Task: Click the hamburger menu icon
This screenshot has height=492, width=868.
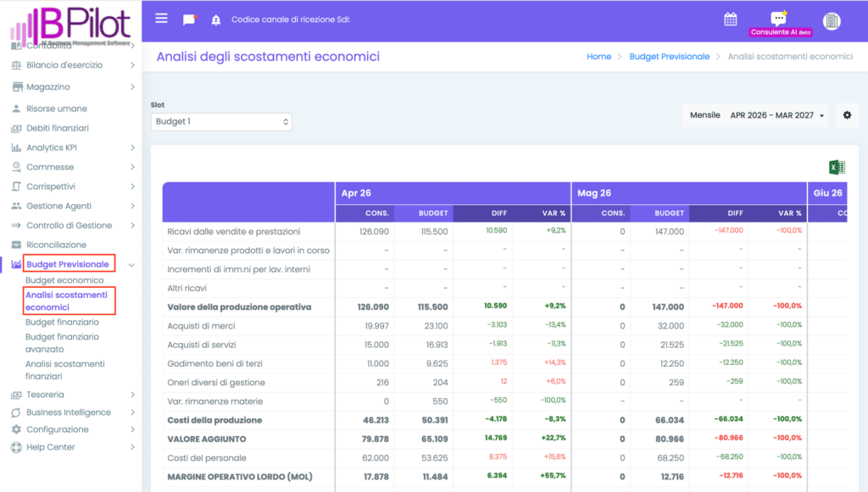Action: [x=162, y=19]
